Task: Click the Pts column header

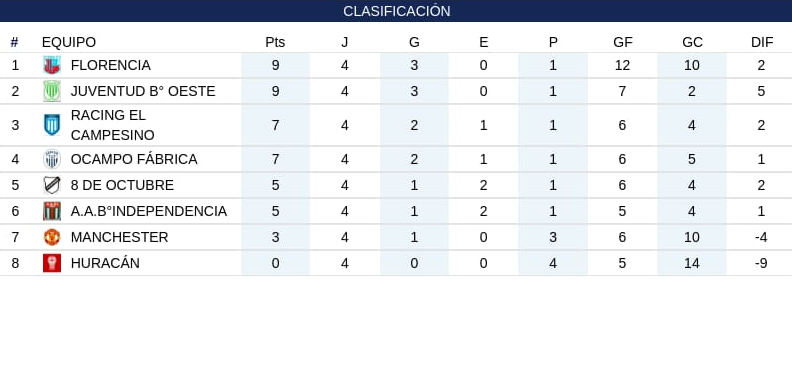Action: [x=275, y=42]
